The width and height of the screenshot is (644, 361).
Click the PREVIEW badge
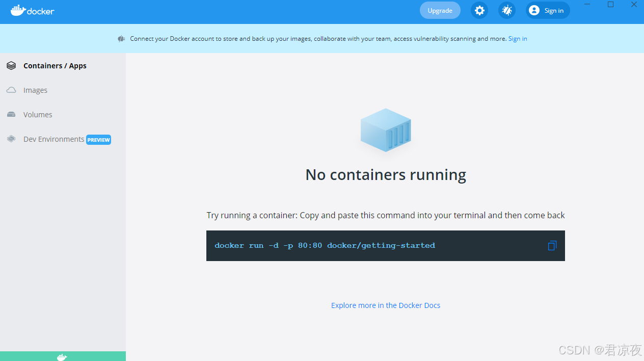click(x=98, y=140)
